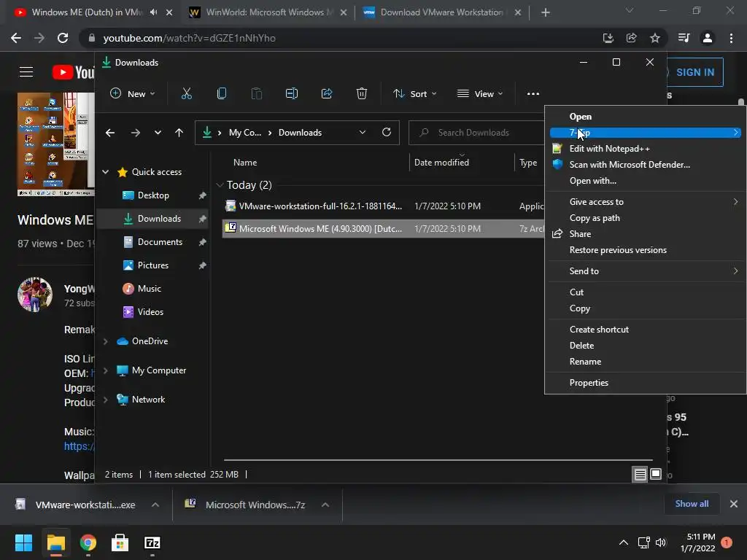The width and height of the screenshot is (747, 560).
Task: Open the See more ellipsis in Explorer toolbar
Action: coord(533,94)
